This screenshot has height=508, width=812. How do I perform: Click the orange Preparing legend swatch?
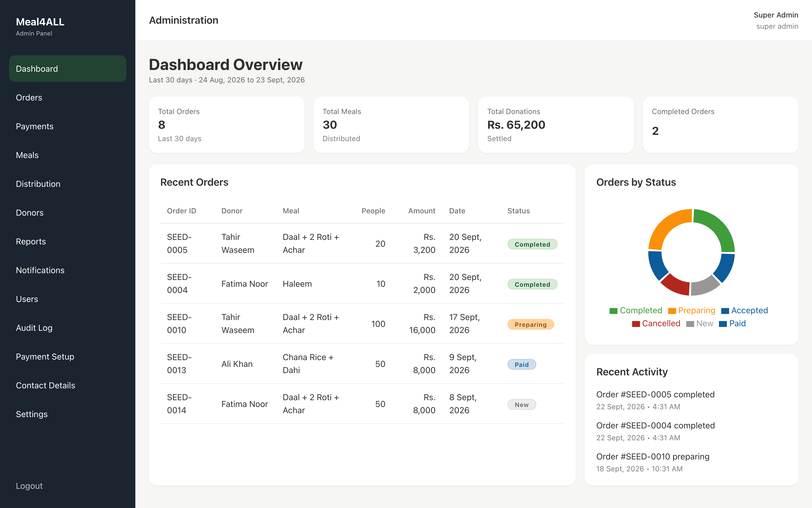(x=672, y=311)
